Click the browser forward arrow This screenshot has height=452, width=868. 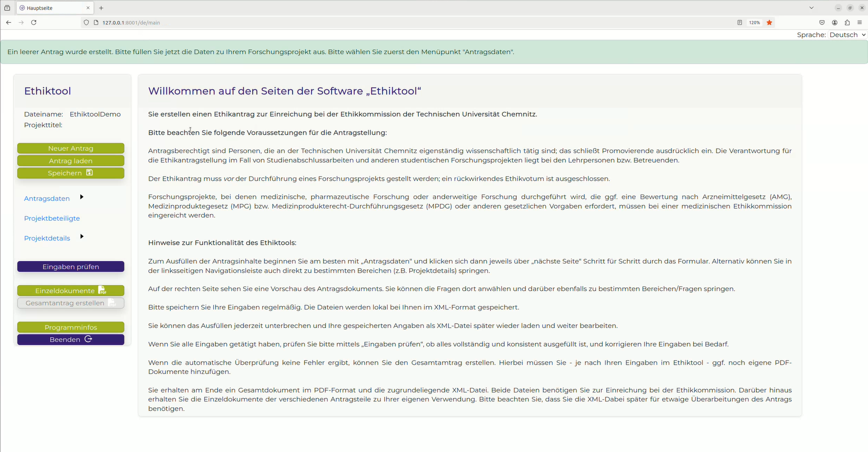tap(21, 22)
